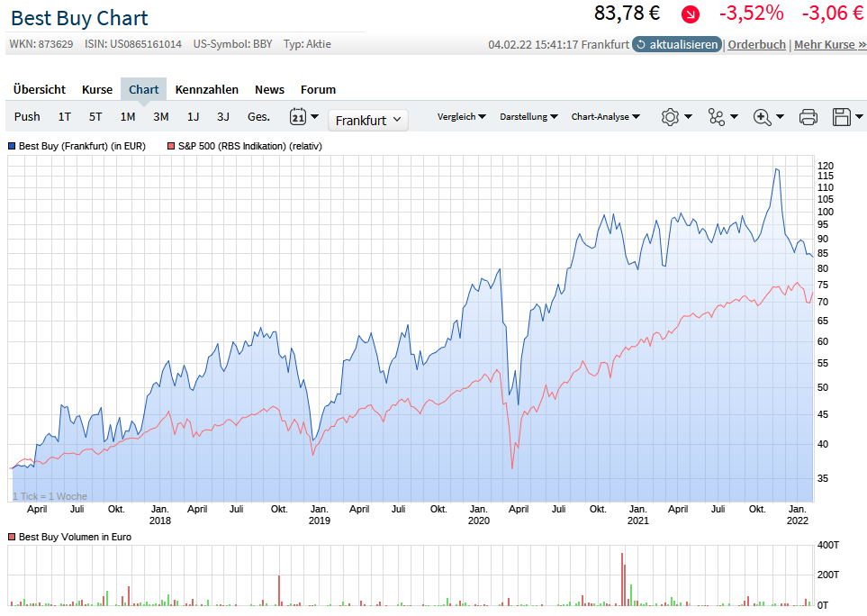Image resolution: width=867 pixels, height=616 pixels.
Task: Select the 3M time range
Action: coord(161,117)
